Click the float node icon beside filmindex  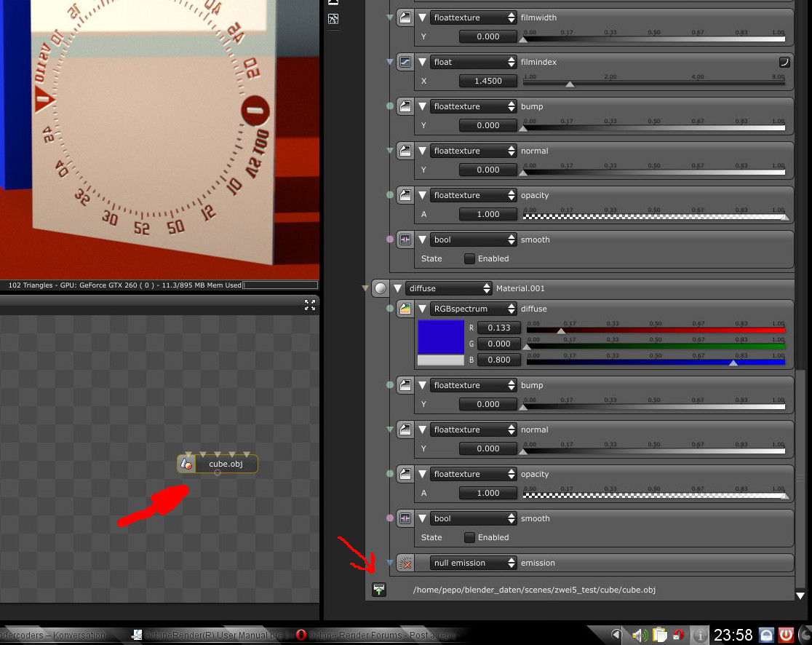[x=405, y=62]
